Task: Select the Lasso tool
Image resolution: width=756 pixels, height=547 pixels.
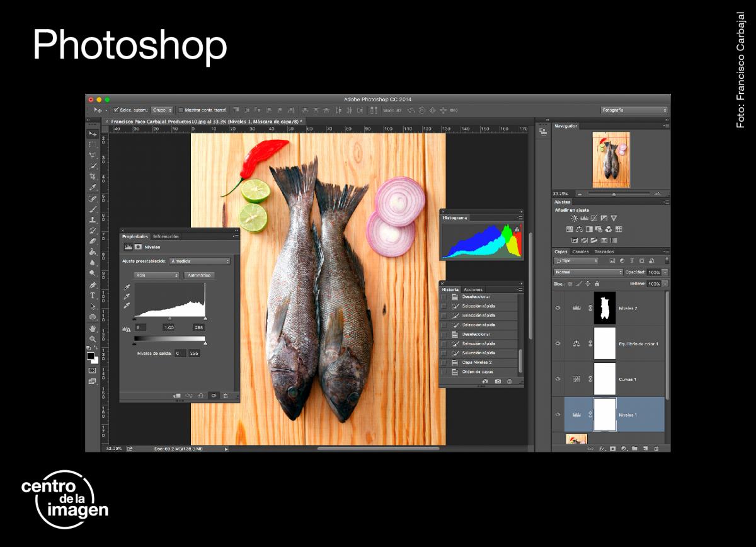Action: point(93,154)
